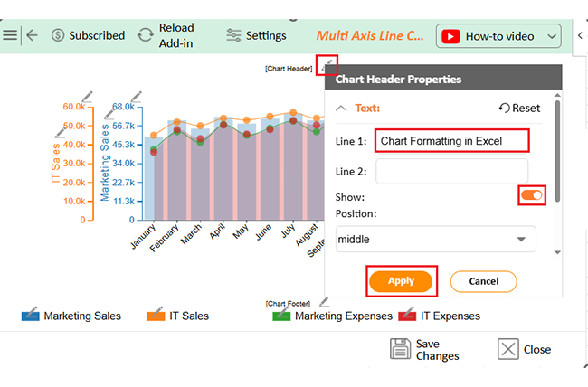Click the Marketing Sales legend swatch
This screenshot has width=588, height=387.
pos(31,315)
